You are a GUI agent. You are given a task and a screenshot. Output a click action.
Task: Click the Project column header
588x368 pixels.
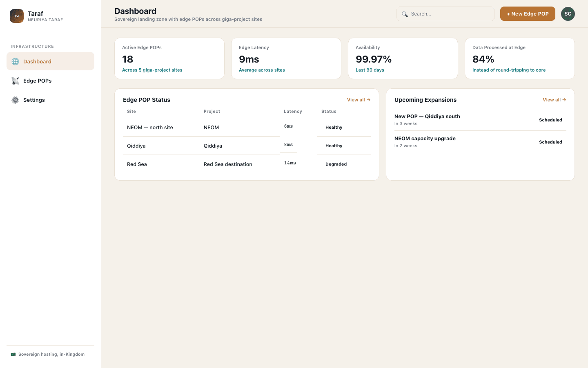tap(212, 112)
